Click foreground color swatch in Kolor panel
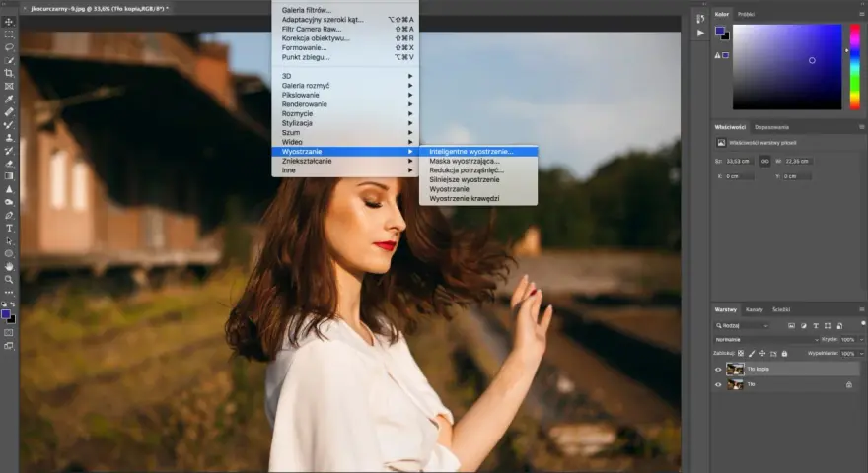Image resolution: width=868 pixels, height=473 pixels. [x=719, y=31]
